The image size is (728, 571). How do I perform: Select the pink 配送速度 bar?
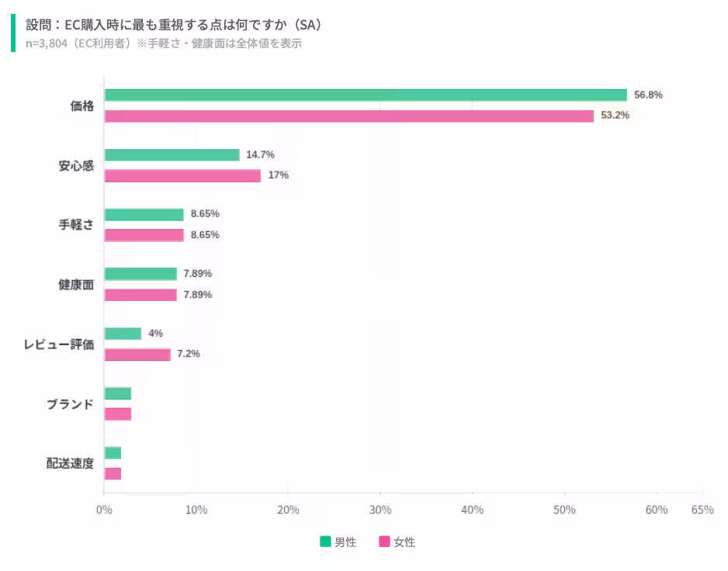[113, 474]
